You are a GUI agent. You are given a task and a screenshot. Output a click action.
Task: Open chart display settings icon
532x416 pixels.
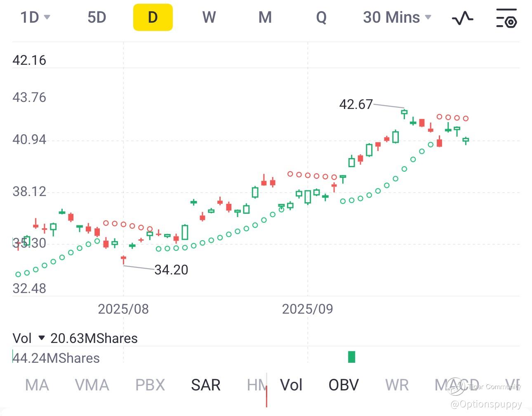coord(506,18)
